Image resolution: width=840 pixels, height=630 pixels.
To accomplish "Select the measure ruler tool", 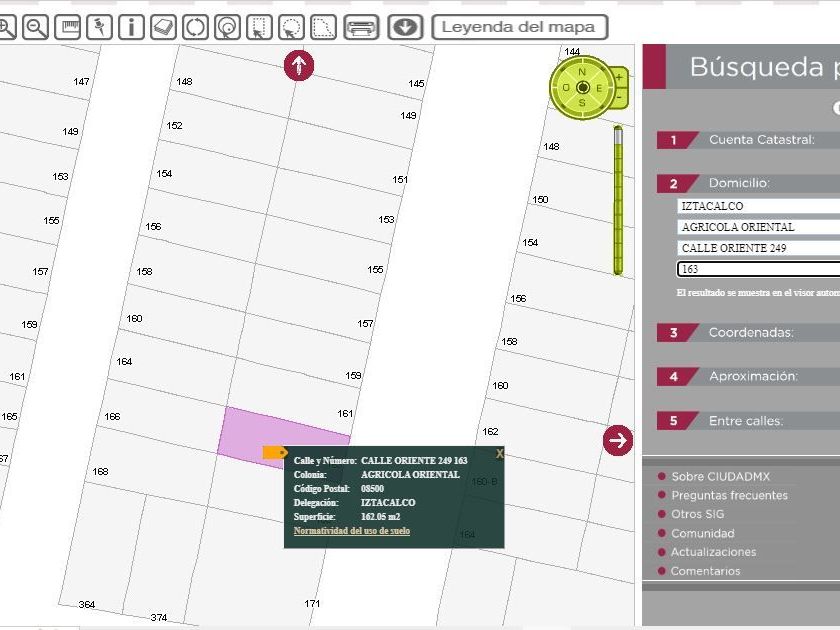I will click(x=68, y=27).
